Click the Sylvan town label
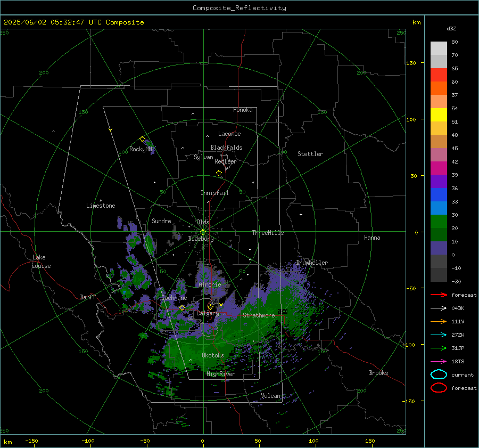479x448 pixels. coord(203,157)
